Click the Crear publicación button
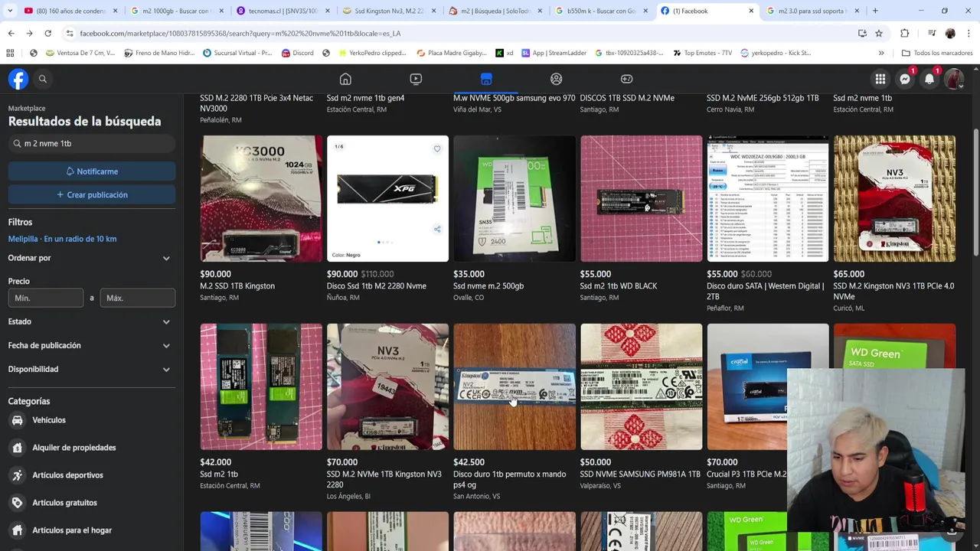980x551 pixels. (91, 194)
